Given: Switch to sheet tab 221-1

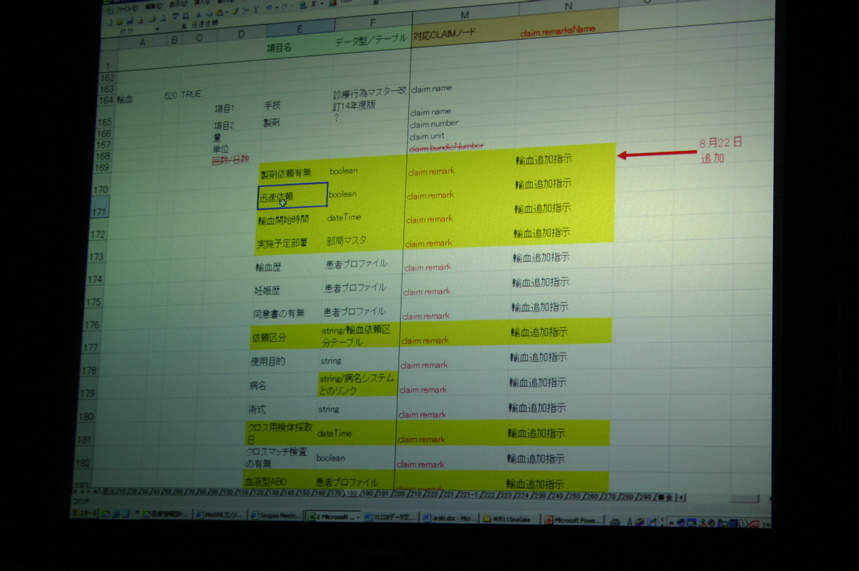Looking at the screenshot, I should click(x=469, y=495).
